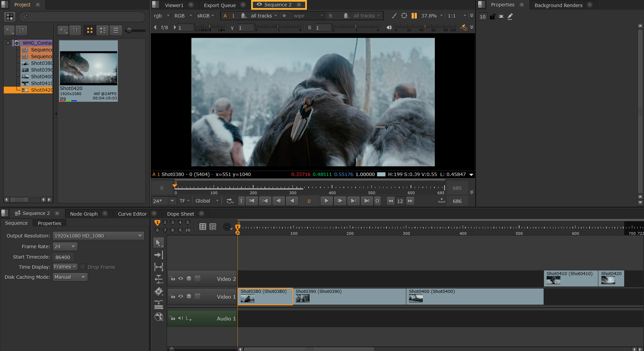
Task: Step forward one frame
Action: [x=340, y=201]
